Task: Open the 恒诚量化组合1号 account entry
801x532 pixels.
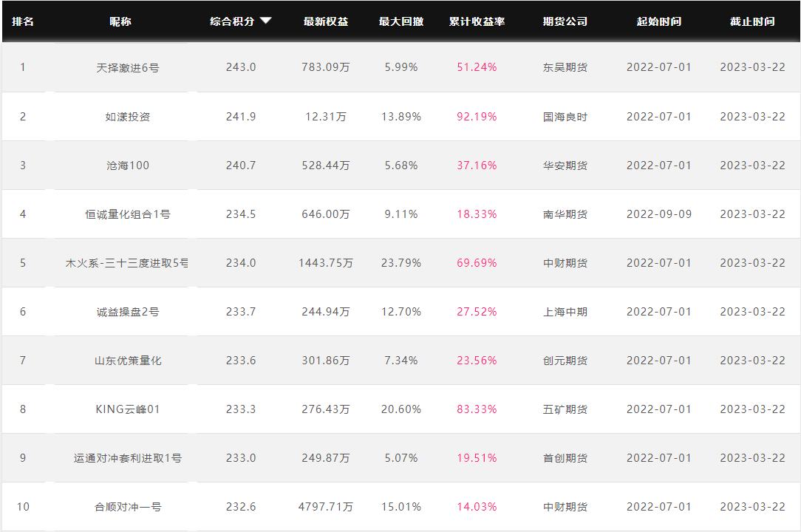Action: [x=128, y=214]
